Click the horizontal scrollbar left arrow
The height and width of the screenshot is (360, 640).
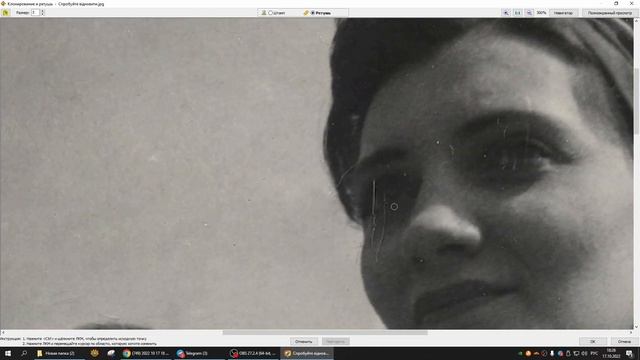tap(3, 333)
